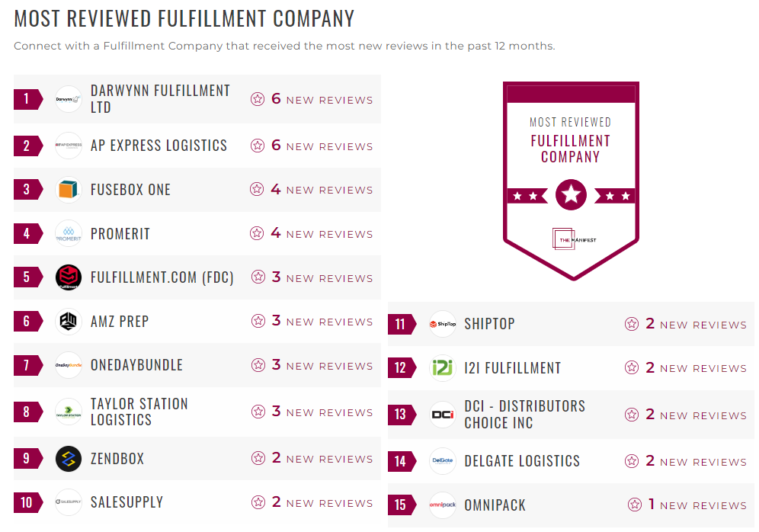The image size is (759, 532).
Task: Open the Shiptop company listing
Action: click(489, 324)
